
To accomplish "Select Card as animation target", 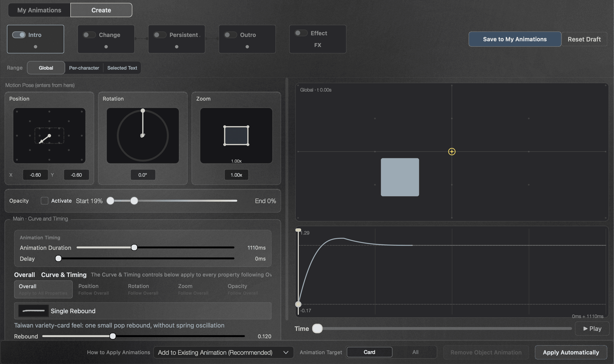I will (369, 352).
